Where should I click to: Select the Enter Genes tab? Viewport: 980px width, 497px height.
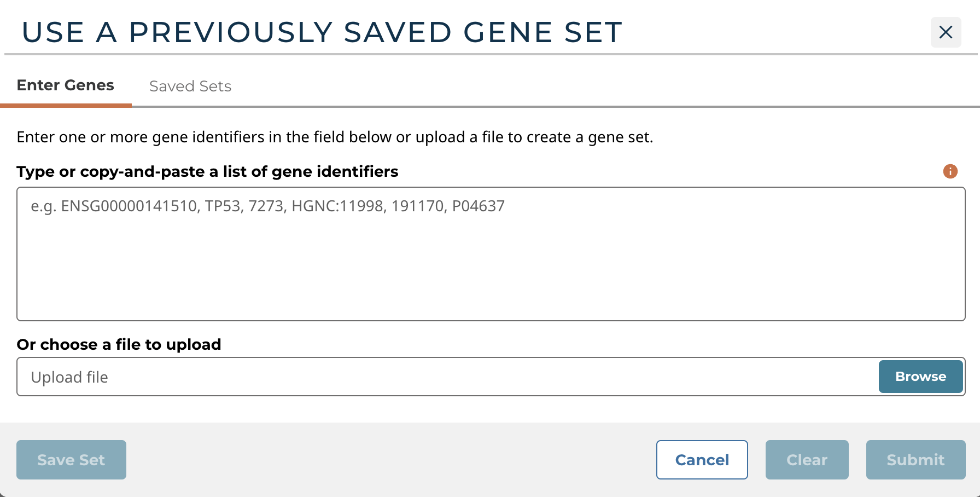point(66,85)
